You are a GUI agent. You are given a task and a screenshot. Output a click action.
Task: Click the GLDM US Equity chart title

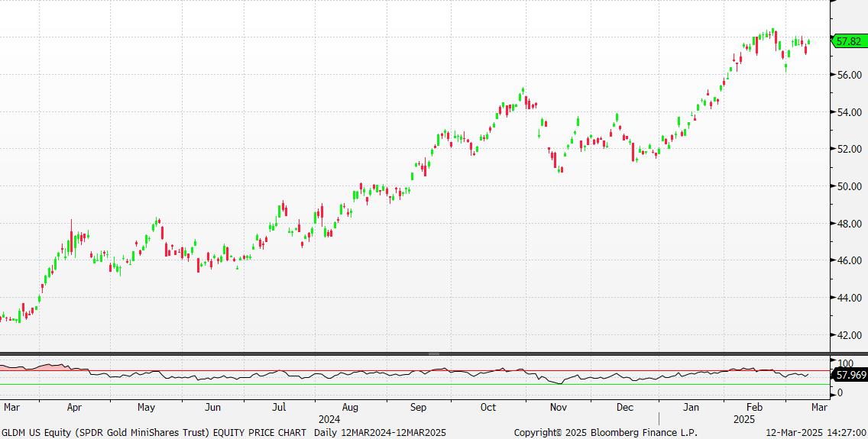point(154,432)
